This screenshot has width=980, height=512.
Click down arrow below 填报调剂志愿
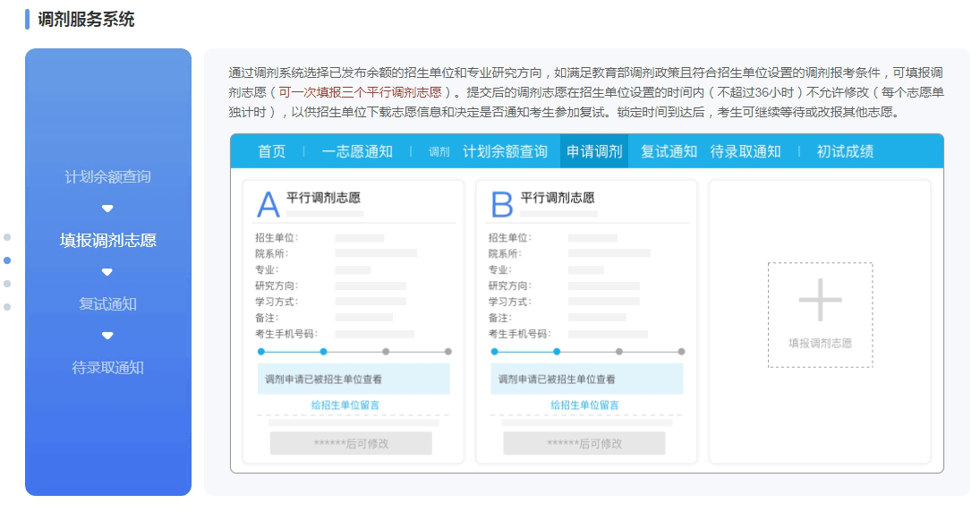107,272
